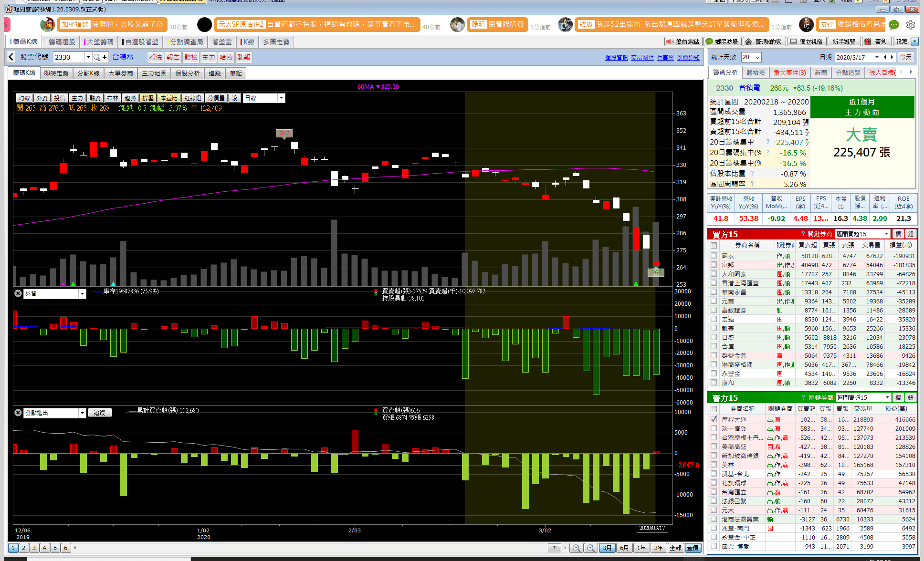Select the 6月 range button

624,548
